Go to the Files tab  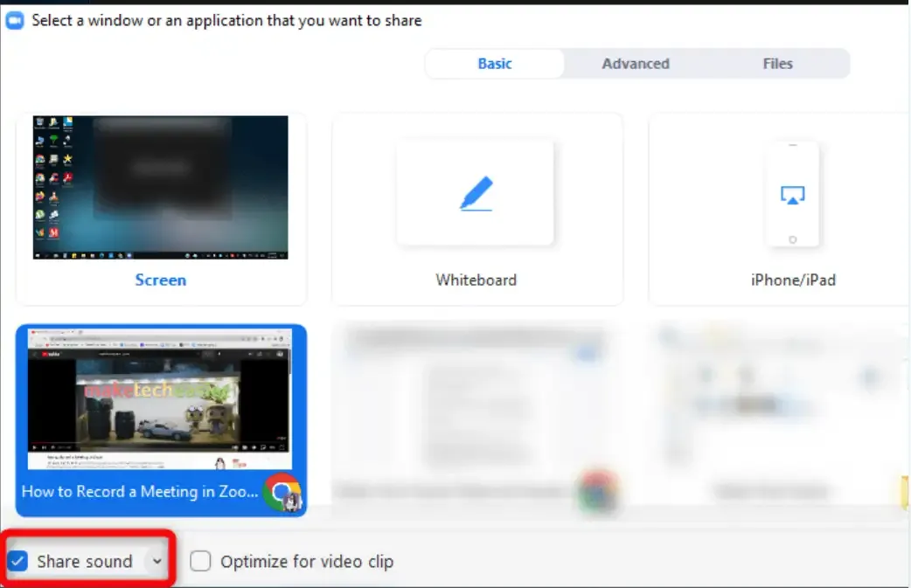point(777,64)
